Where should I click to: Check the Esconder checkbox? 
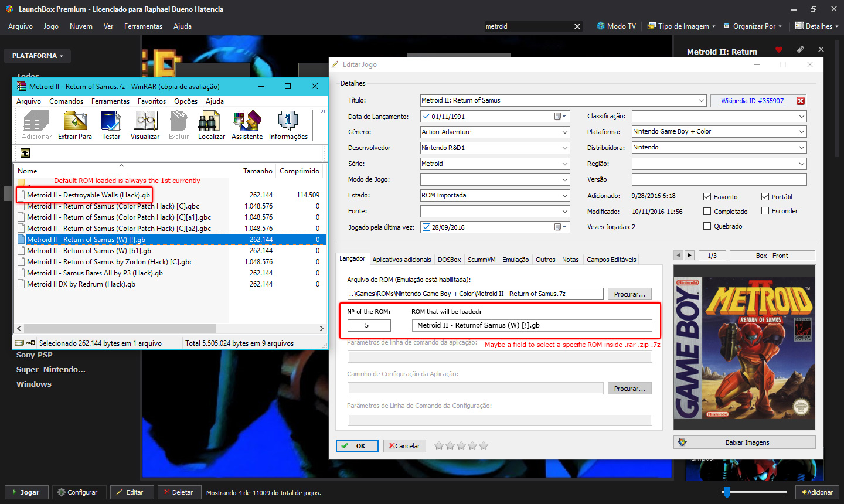[765, 211]
